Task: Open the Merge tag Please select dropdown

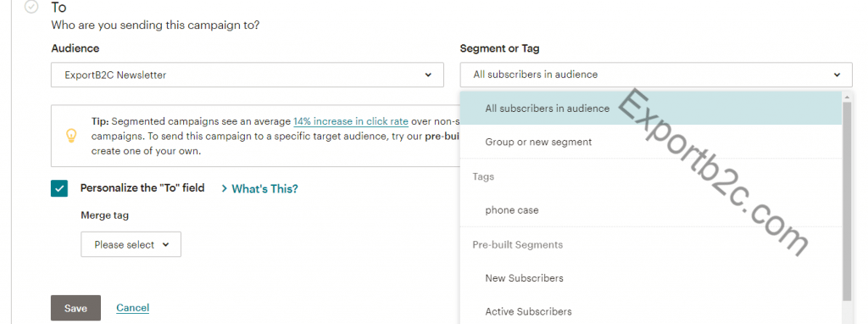Action: [131, 244]
